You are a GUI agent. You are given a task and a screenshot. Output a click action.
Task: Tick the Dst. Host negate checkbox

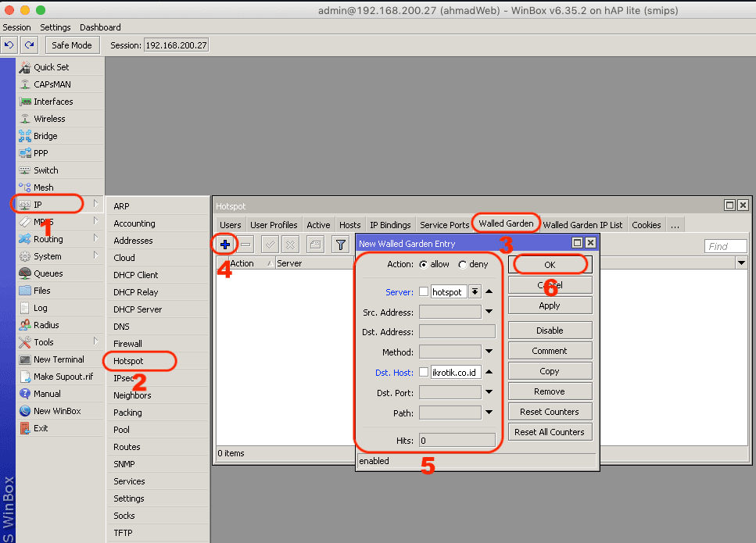[423, 372]
